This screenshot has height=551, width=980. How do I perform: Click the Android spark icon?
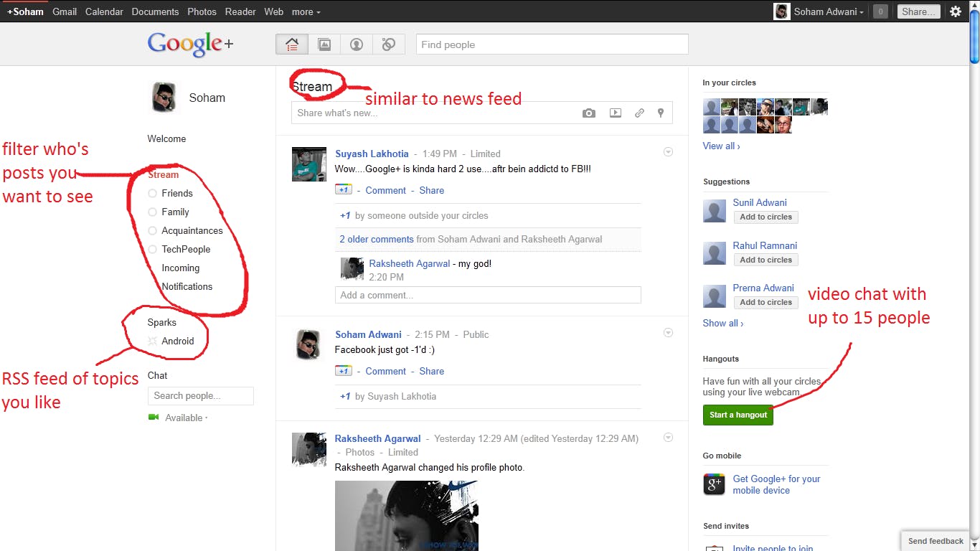[x=152, y=341]
